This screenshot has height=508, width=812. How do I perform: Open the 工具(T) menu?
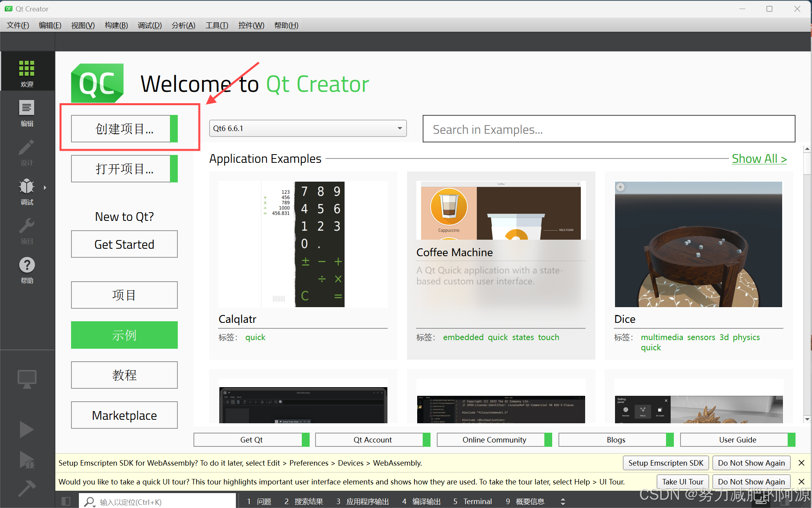click(x=217, y=25)
